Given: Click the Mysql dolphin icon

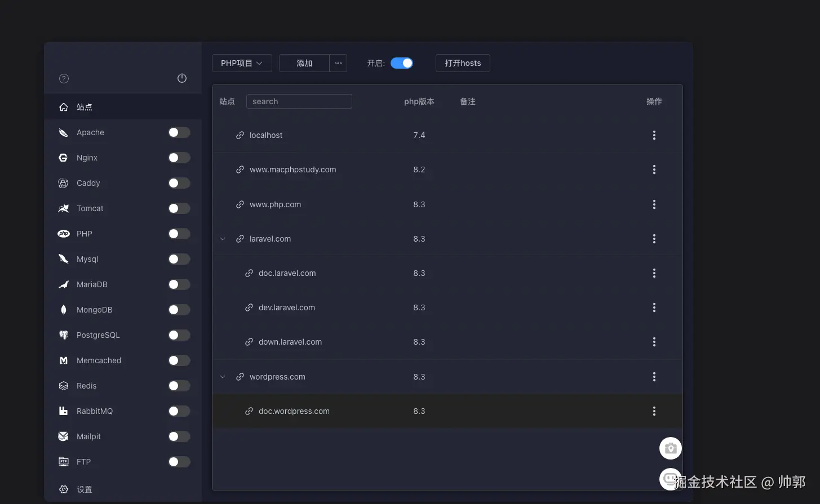Looking at the screenshot, I should pos(64,259).
